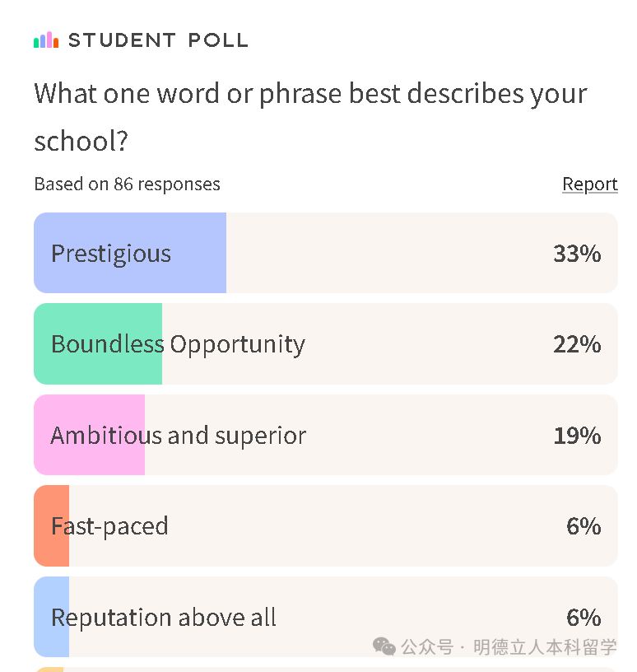Select the Boundless Opportunity result row

point(326,343)
